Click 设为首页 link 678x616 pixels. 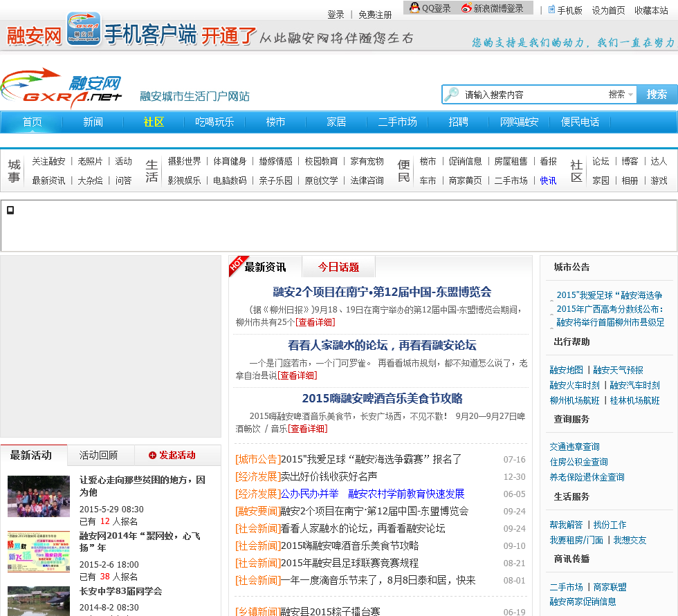click(608, 10)
